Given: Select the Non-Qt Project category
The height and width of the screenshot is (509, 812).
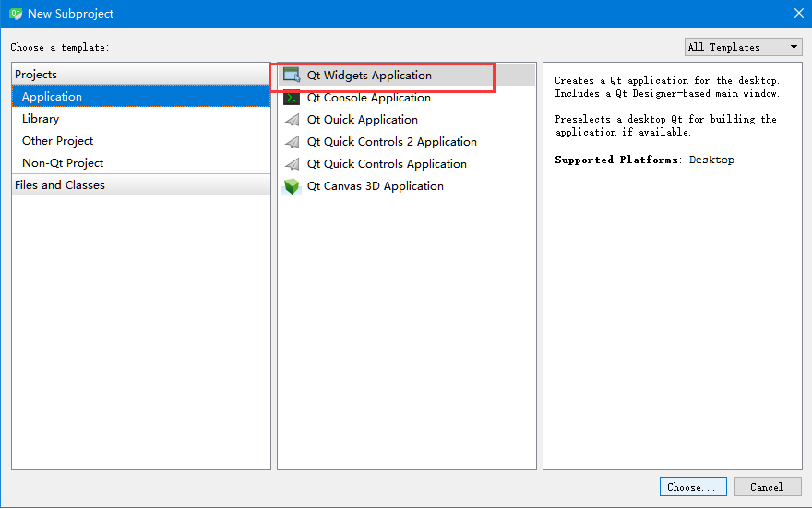Looking at the screenshot, I should pos(63,163).
